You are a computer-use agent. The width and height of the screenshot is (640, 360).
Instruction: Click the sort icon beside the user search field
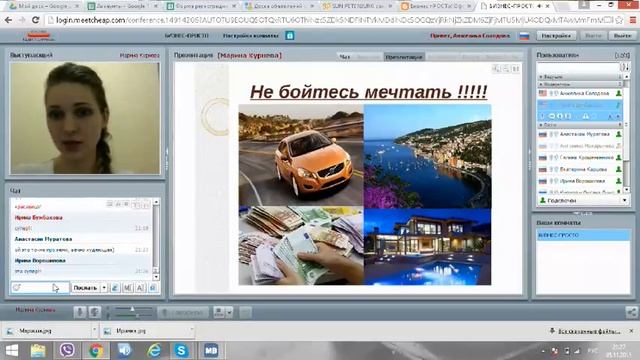click(x=624, y=67)
